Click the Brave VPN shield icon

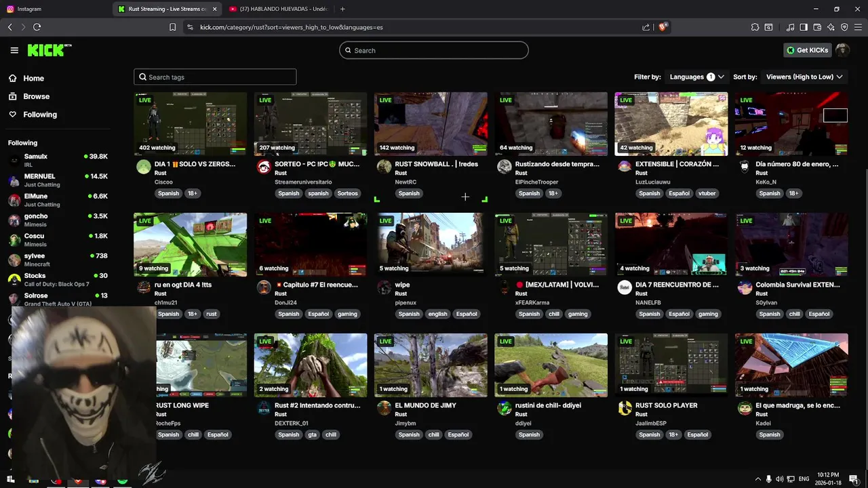844,27
